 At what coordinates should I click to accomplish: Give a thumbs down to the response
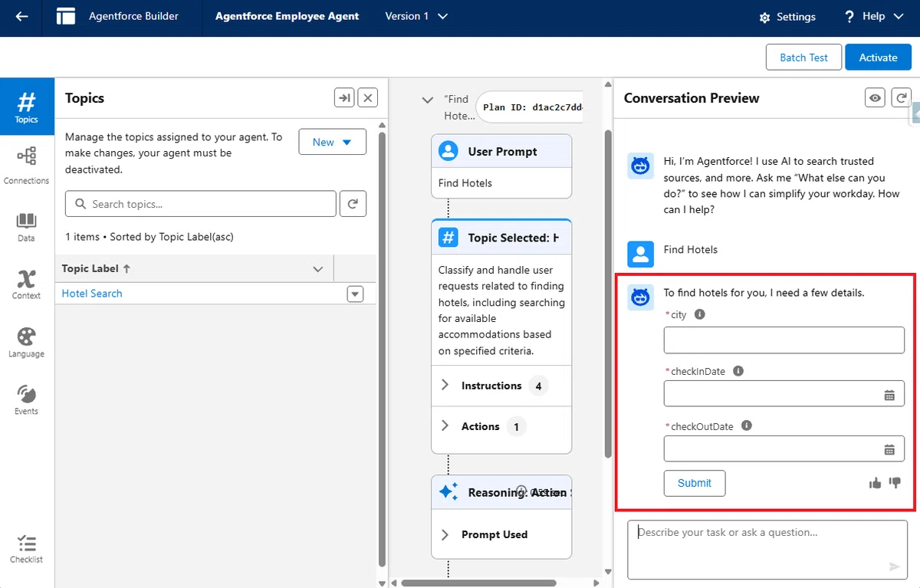coord(895,482)
